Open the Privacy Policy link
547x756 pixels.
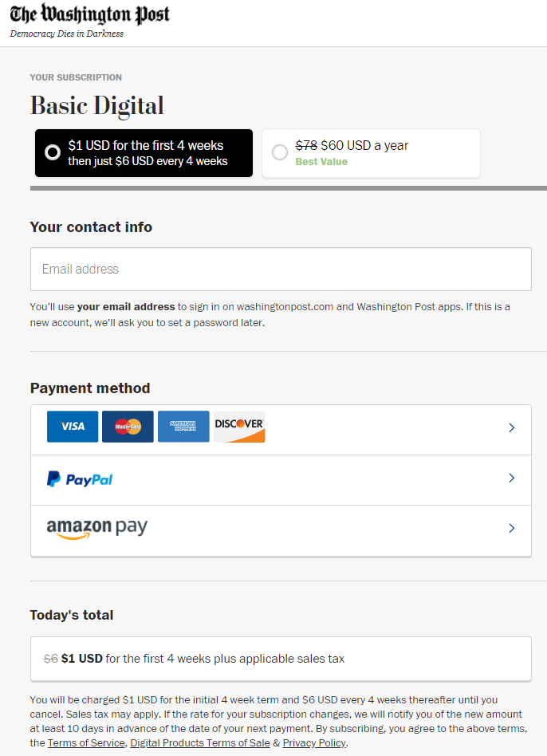click(314, 743)
